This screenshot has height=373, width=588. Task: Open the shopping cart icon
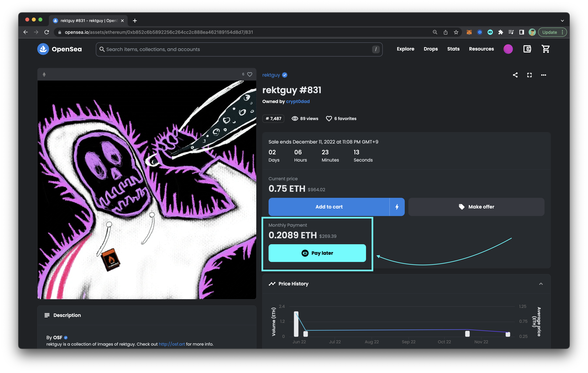coord(546,49)
